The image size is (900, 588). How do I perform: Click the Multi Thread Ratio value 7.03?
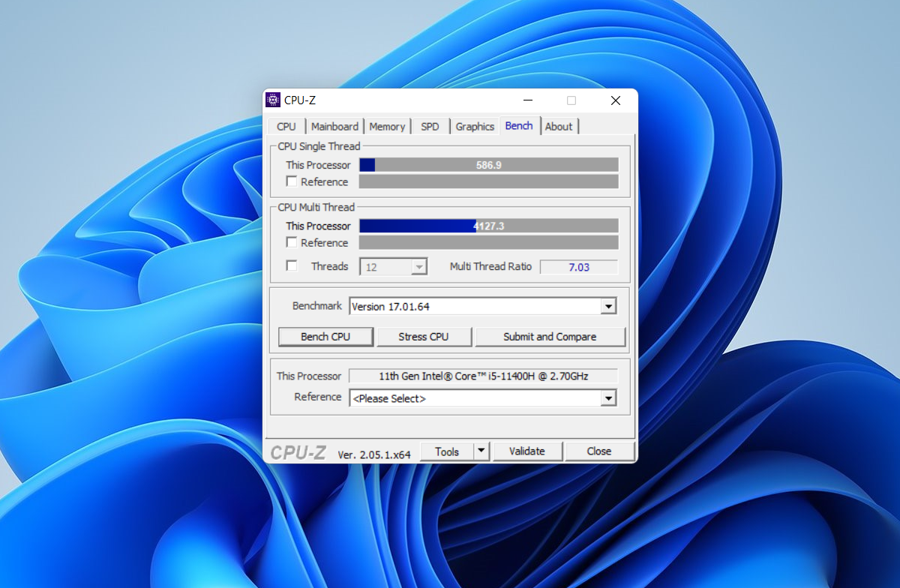click(x=579, y=267)
